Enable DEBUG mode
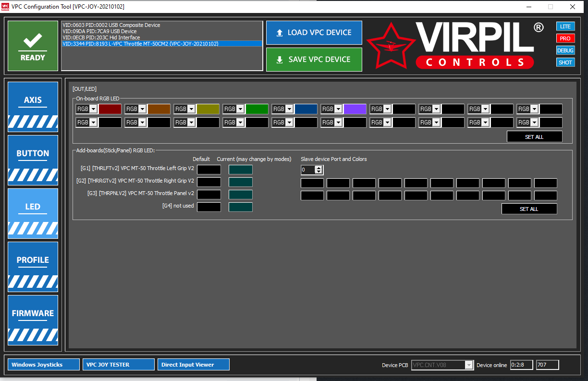The height and width of the screenshot is (381, 588). [565, 50]
